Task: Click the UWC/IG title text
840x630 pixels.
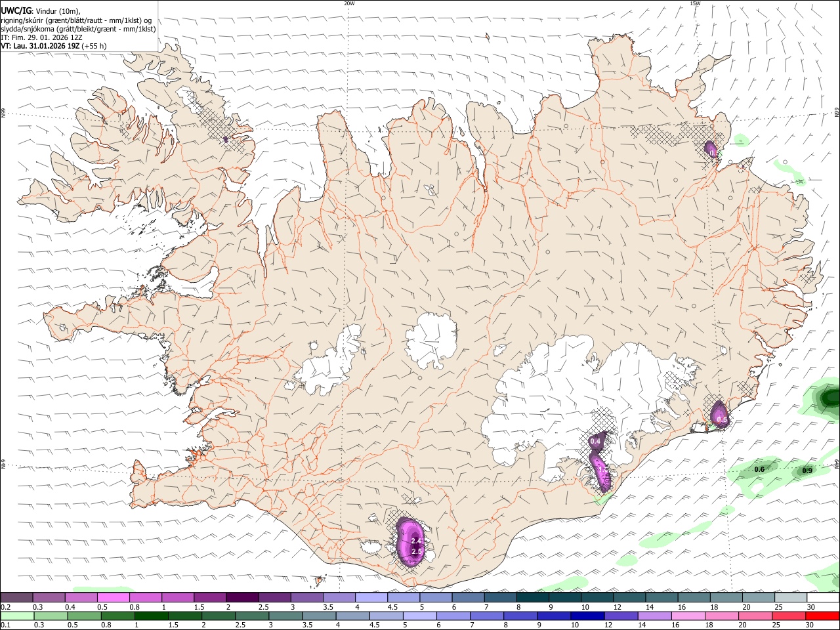Action: tap(15, 10)
